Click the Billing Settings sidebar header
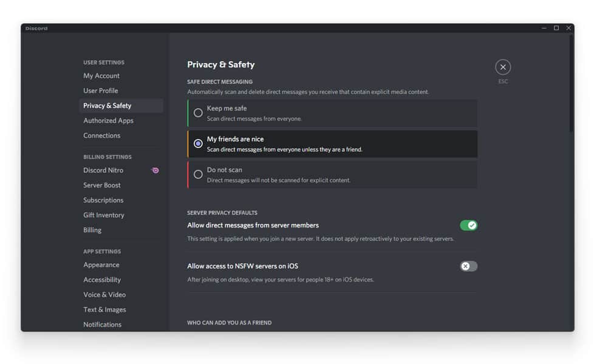 click(x=108, y=157)
